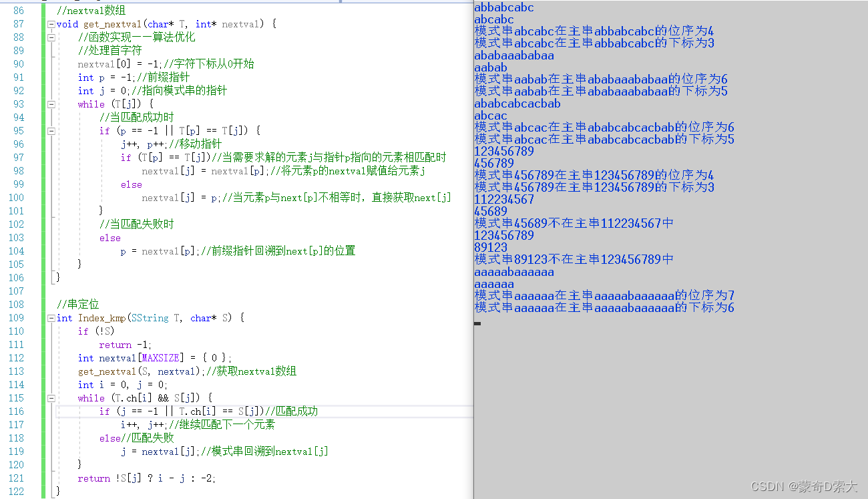Place cursor on 'nextval[0] = -1;' statement
Viewport: 868px width, 499px height.
tap(121, 64)
